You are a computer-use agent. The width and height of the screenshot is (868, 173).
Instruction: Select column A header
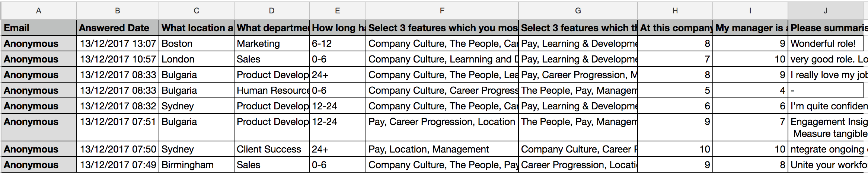[x=39, y=11]
